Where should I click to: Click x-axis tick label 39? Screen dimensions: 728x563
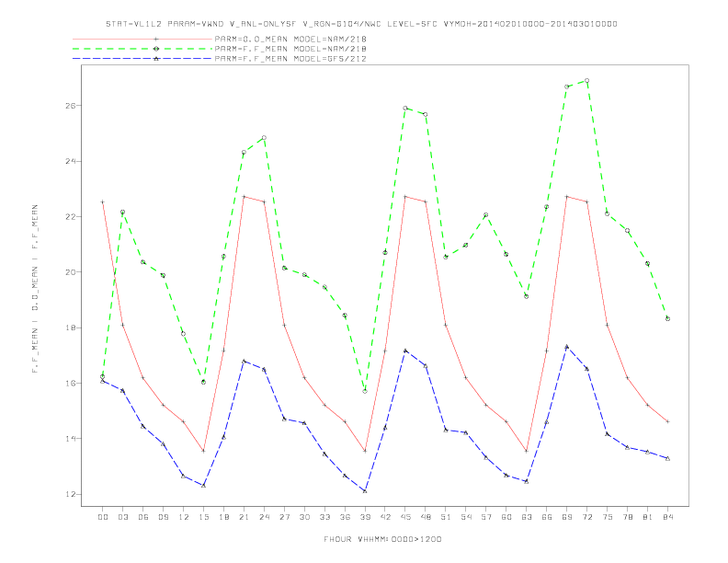click(365, 517)
